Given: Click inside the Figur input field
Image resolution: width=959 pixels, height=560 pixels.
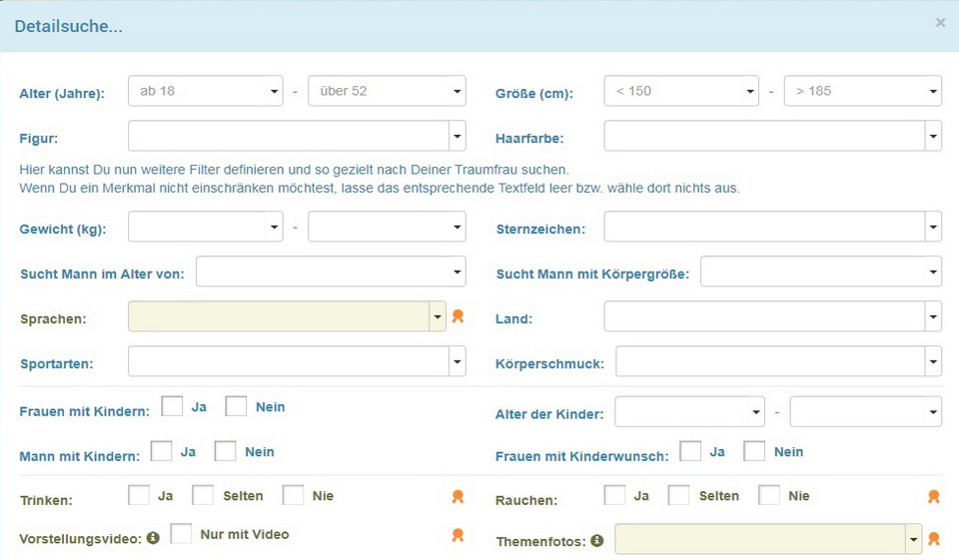Looking at the screenshot, I should click(x=289, y=136).
